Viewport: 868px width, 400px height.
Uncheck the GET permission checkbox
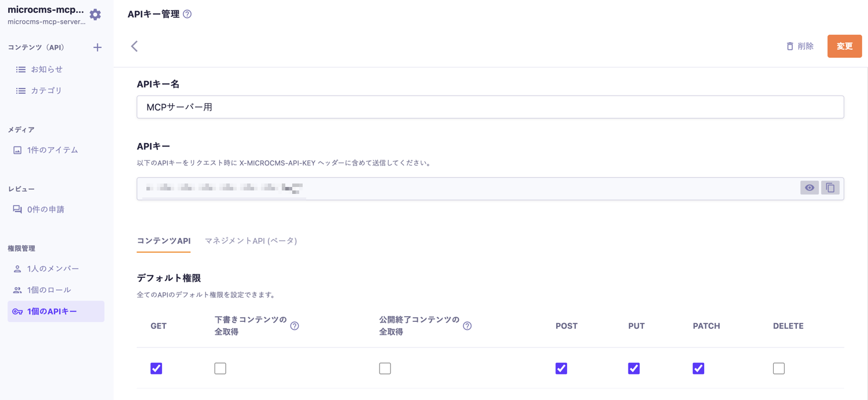[156, 368]
